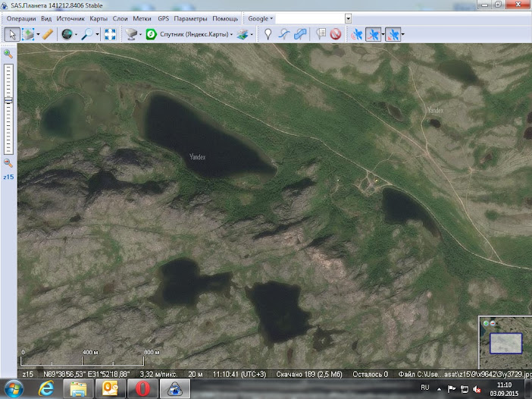Click the minimap minus zoom button
The image size is (532, 399).
[493, 323]
